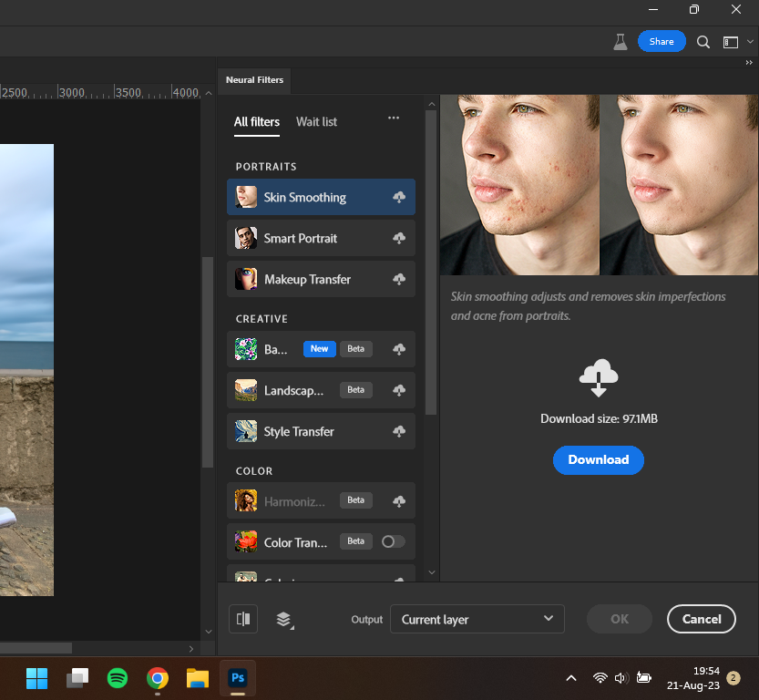Click the New badge on Ba... filter
This screenshot has height=700, width=759.
(320, 349)
